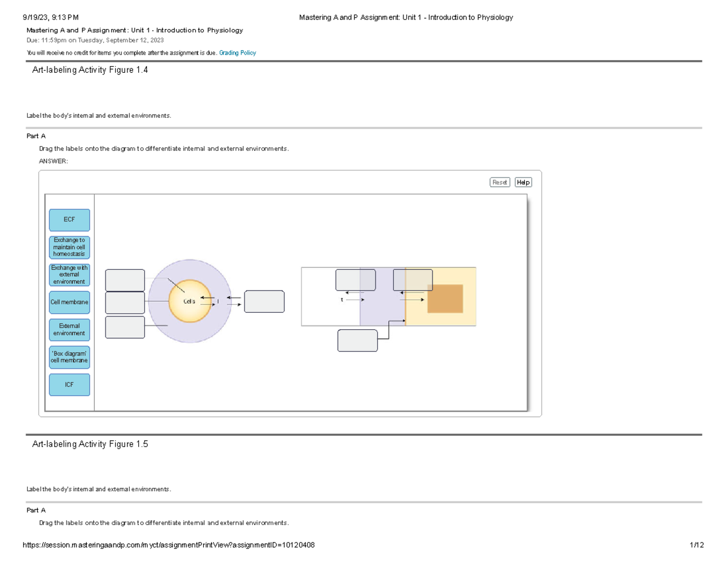Click the 'Cell membrane' label tile

(x=69, y=302)
